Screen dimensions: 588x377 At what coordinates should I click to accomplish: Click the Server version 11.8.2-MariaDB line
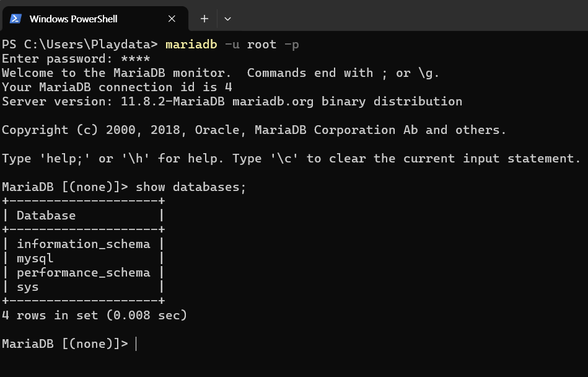(232, 101)
